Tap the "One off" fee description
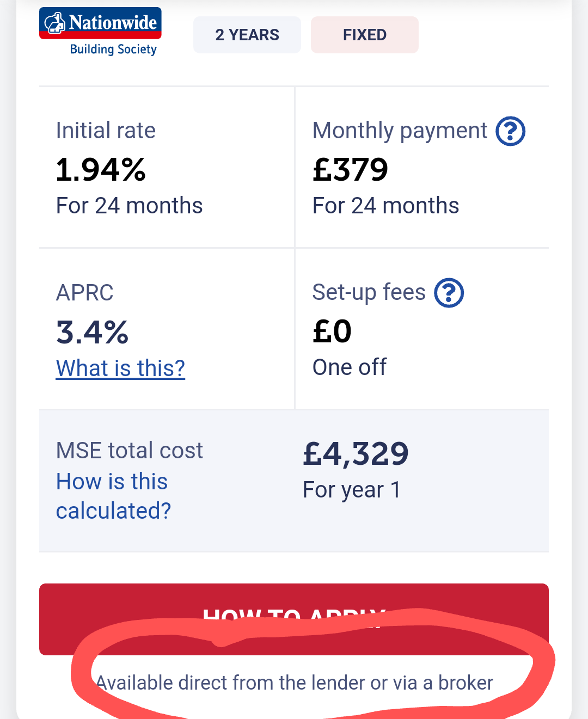 point(350,367)
